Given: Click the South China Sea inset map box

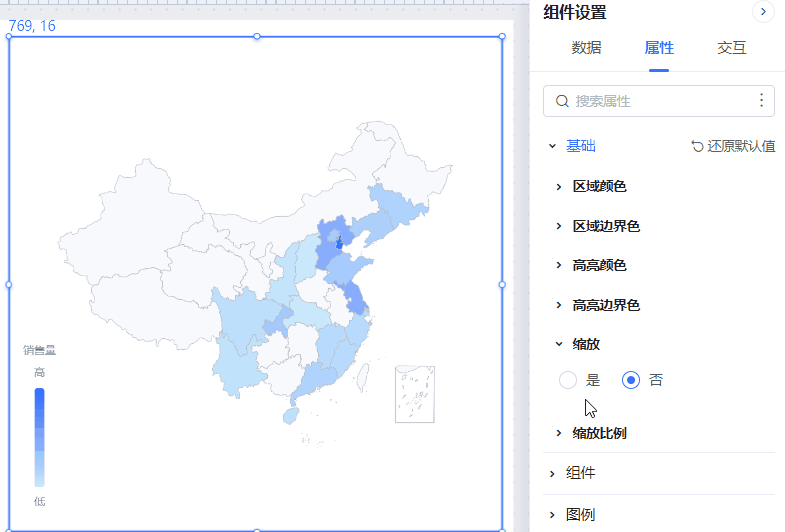Looking at the screenshot, I should (x=415, y=394).
